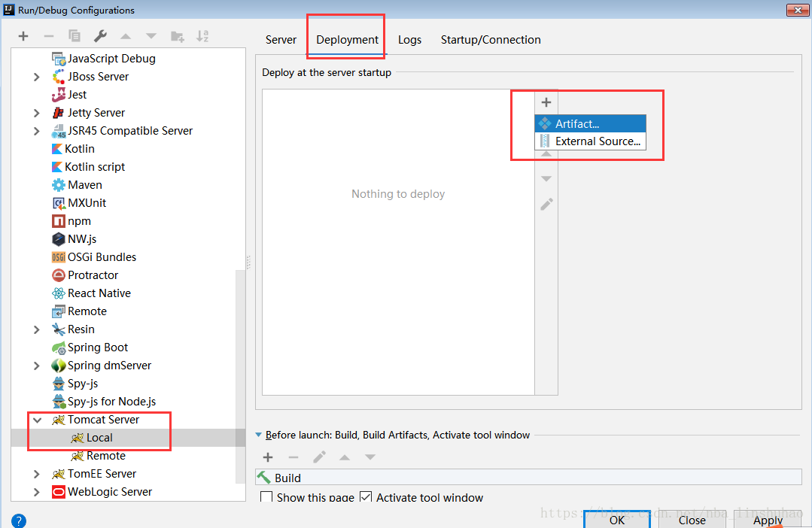This screenshot has width=812, height=528.
Task: Edit deployment artifact pencil icon
Action: pos(546,204)
